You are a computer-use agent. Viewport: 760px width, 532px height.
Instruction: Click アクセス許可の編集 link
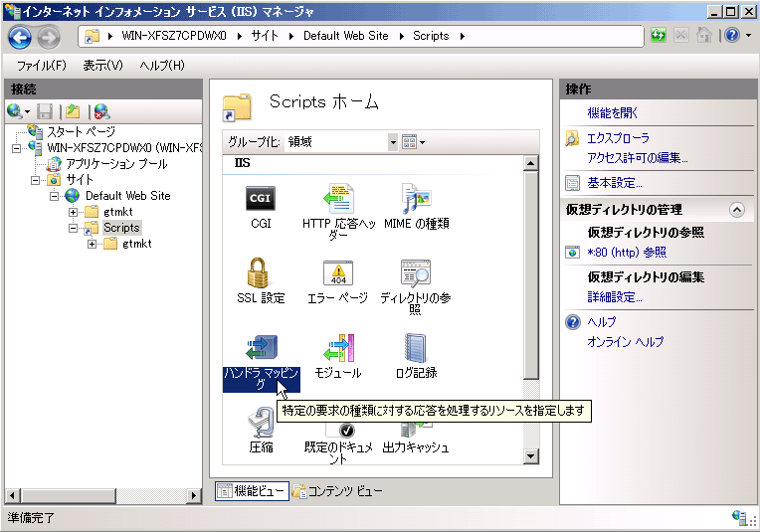(637, 158)
